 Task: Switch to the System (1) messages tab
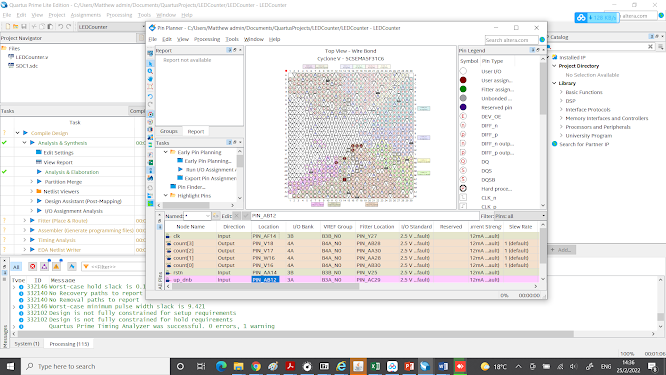point(27,344)
